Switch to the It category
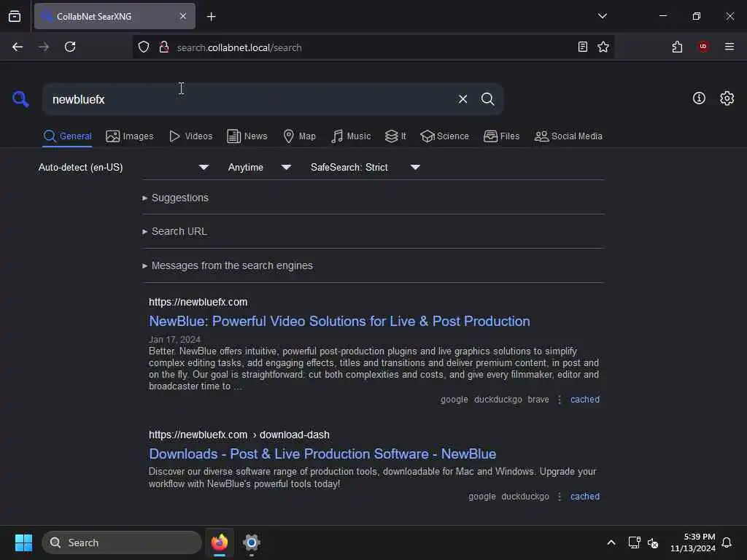Screen dimensions: 747x560 [395, 136]
